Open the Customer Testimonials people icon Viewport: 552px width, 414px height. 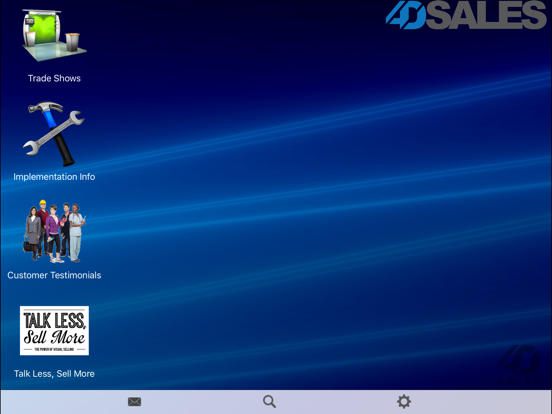(55, 231)
